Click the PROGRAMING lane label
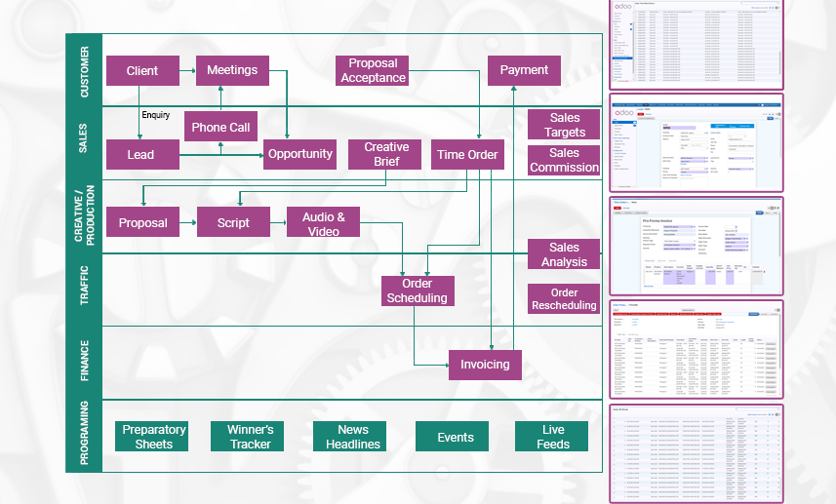Screen dimensions: 836x504 pyautogui.click(x=84, y=433)
